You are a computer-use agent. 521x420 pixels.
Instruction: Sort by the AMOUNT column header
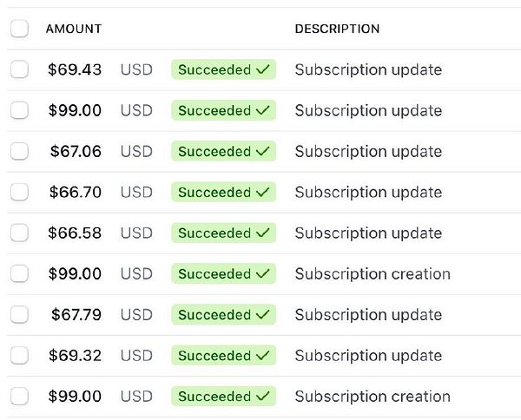click(x=73, y=29)
